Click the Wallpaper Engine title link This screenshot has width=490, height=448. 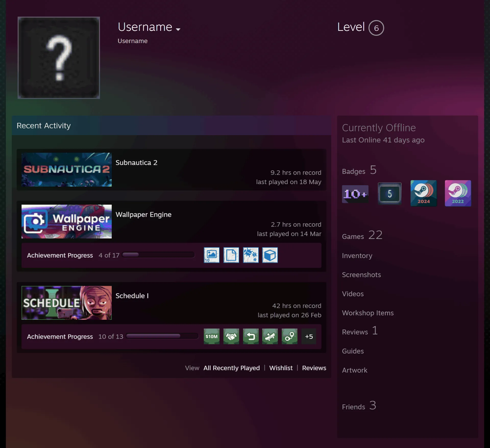(x=143, y=214)
